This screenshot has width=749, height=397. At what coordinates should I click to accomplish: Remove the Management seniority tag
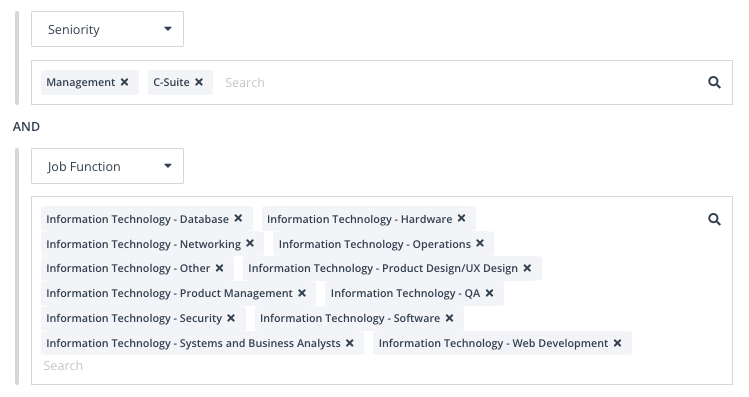(x=124, y=82)
